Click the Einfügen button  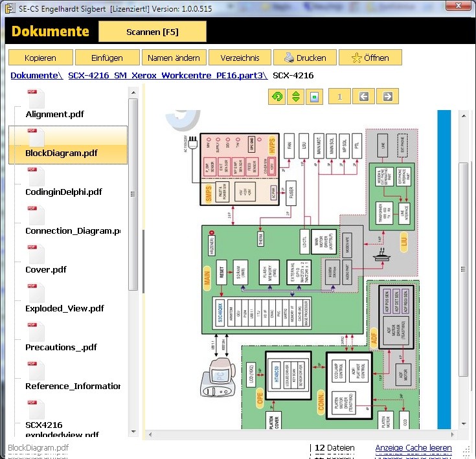click(x=107, y=58)
